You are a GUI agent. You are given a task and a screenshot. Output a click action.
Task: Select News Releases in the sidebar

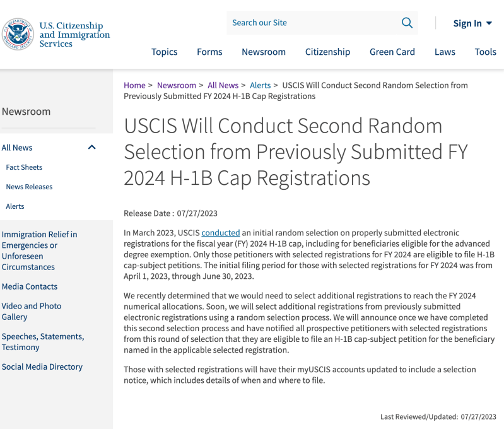[29, 187]
